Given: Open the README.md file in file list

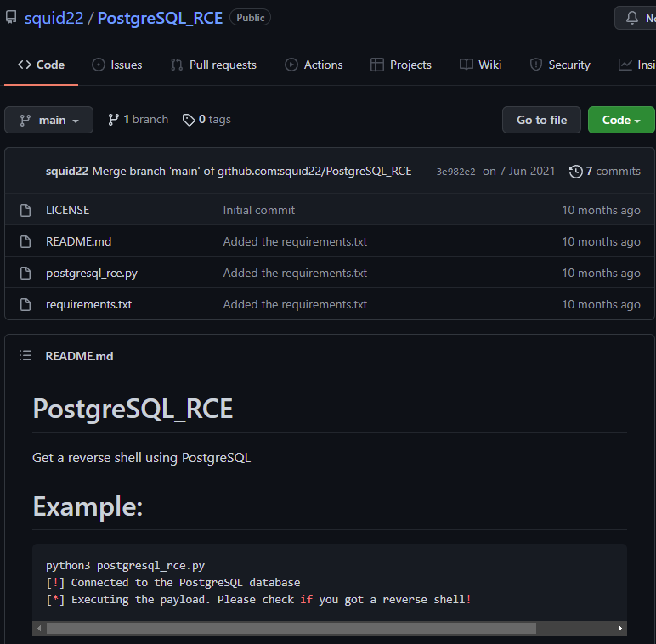Looking at the screenshot, I should 79,241.
